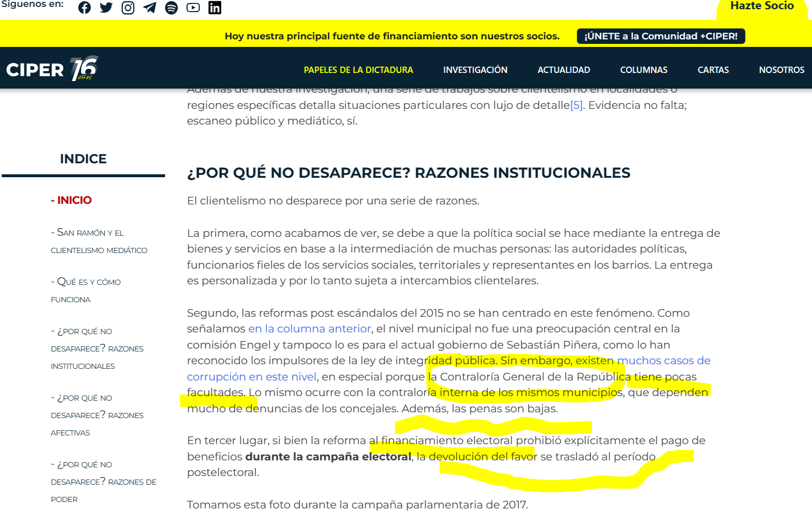Go to Qué es y cómo funciona section

coord(86,290)
